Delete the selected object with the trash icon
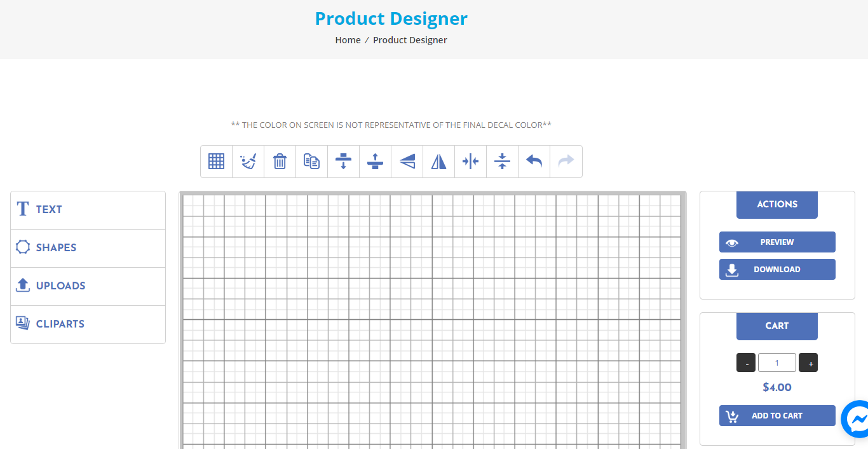868x449 pixels. pos(280,161)
